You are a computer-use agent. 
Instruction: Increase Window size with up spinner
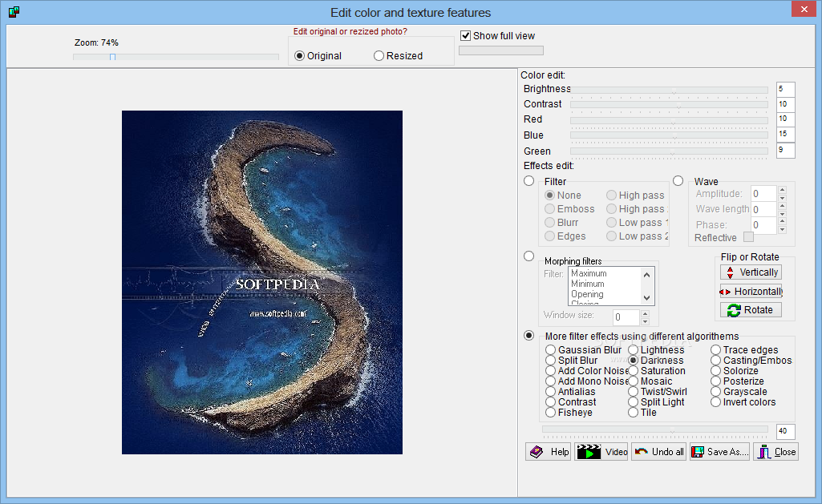(645, 313)
